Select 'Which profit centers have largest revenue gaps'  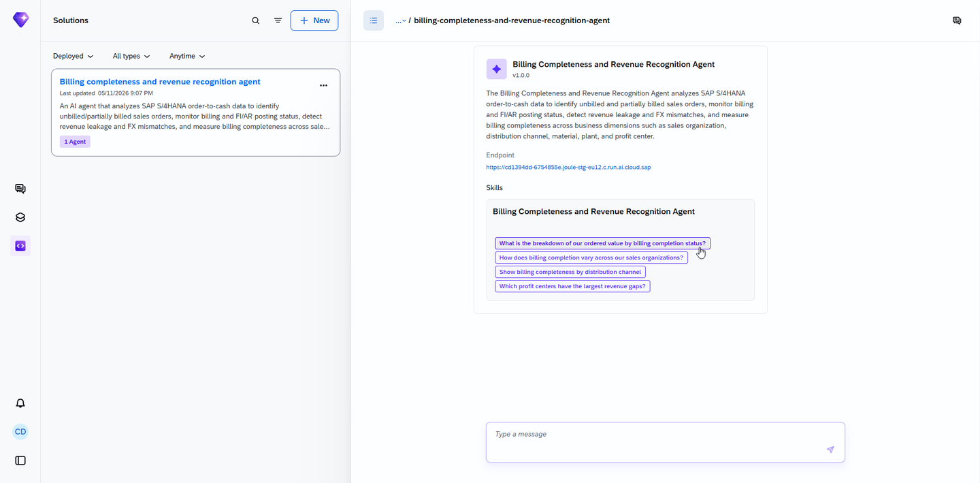point(572,286)
